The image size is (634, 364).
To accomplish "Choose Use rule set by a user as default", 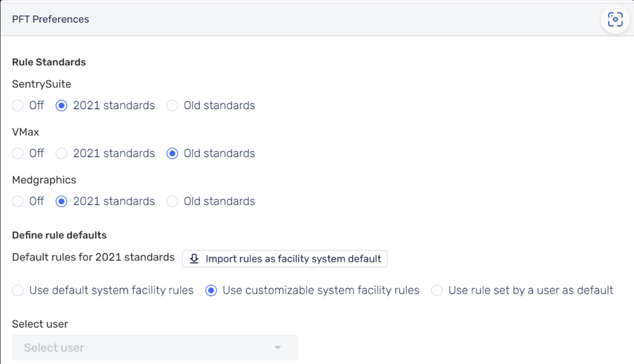I will click(x=437, y=291).
